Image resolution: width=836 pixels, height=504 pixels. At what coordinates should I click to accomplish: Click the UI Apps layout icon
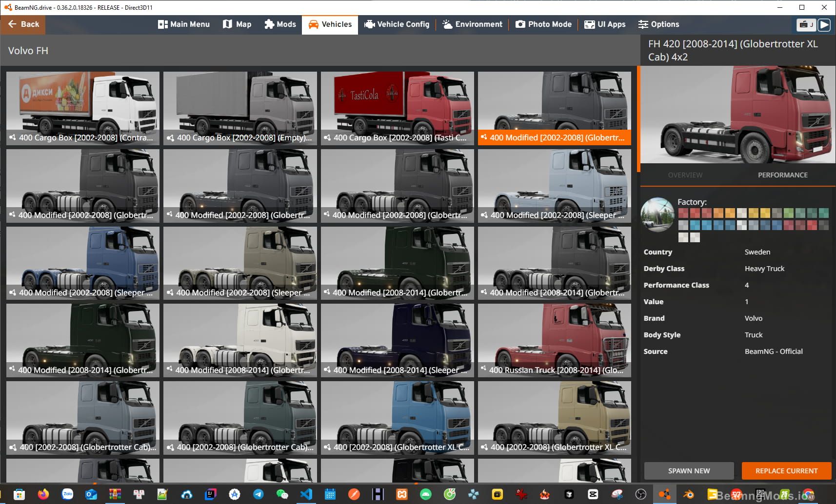(589, 24)
